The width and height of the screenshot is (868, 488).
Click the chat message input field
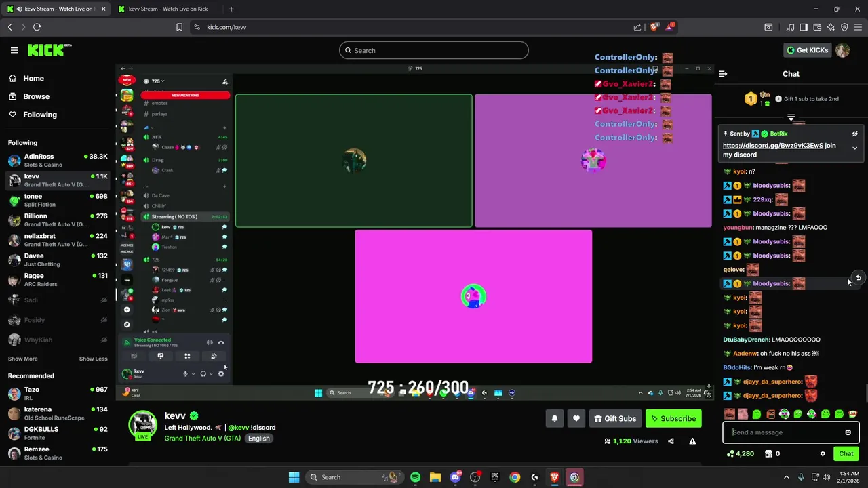pyautogui.click(x=785, y=432)
